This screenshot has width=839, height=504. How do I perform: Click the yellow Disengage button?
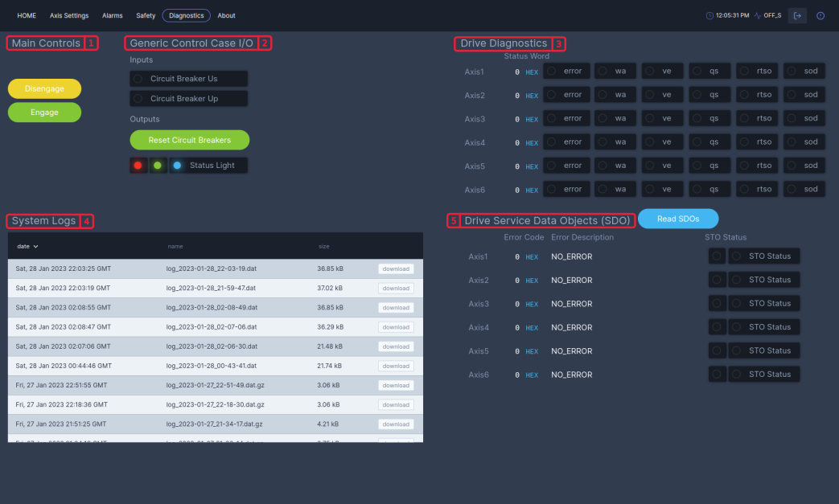(44, 88)
